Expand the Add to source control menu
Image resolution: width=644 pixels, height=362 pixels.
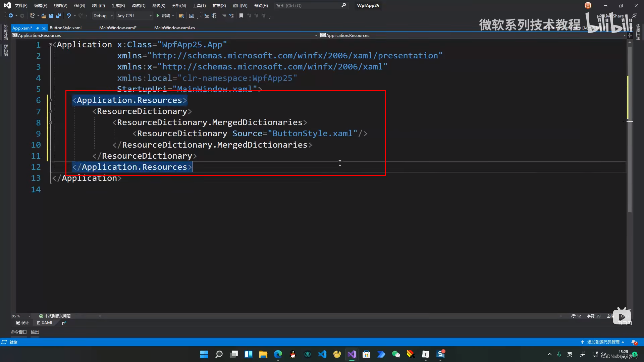pyautogui.click(x=602, y=342)
